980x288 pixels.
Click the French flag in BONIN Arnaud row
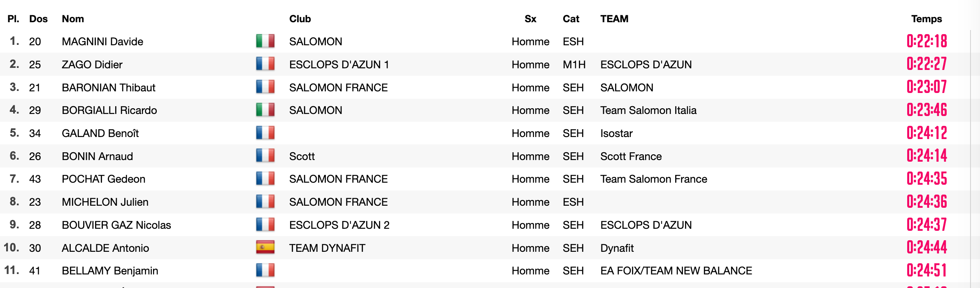(x=265, y=156)
